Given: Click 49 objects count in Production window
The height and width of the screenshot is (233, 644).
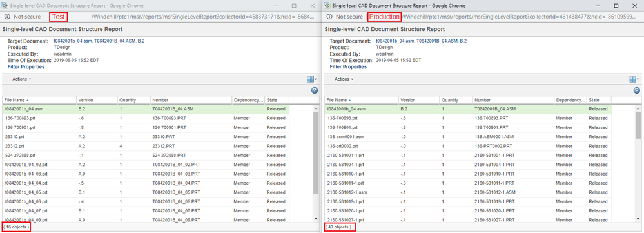Looking at the screenshot, I should coord(339,227).
